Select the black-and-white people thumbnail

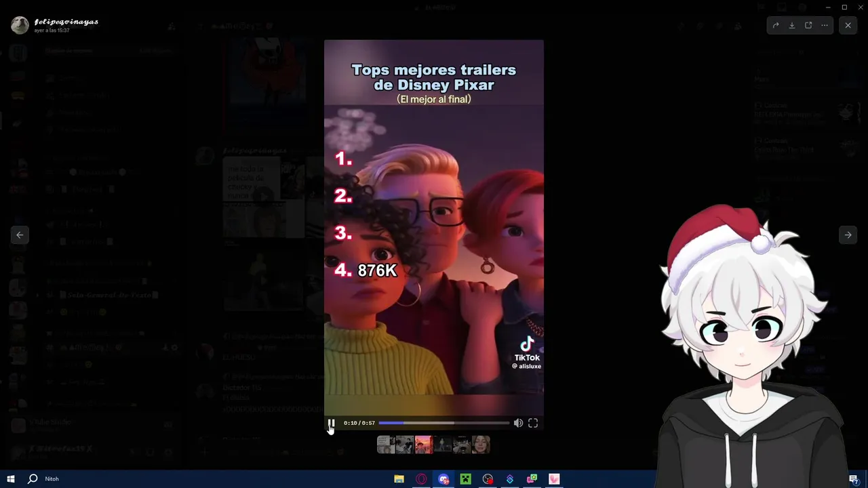pyautogui.click(x=405, y=445)
